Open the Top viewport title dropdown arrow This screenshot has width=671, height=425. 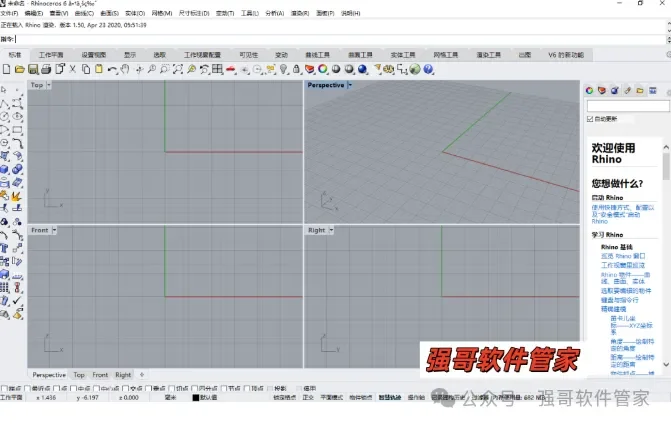click(49, 85)
